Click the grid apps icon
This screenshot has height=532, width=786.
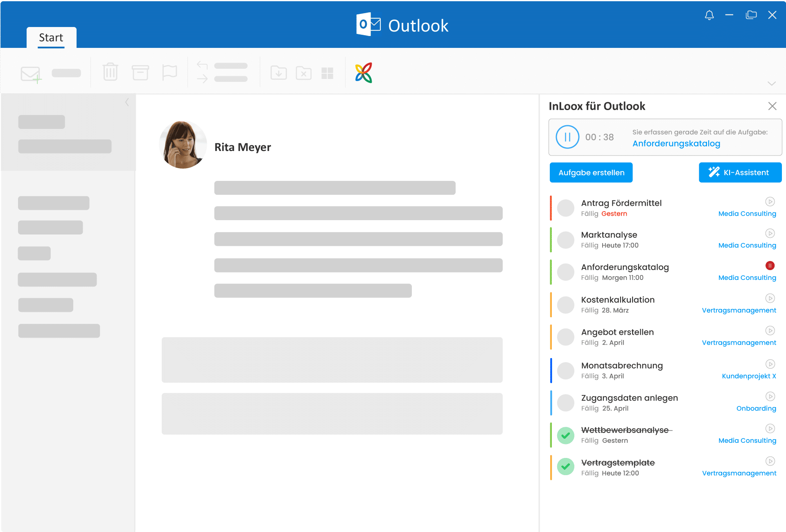point(327,73)
